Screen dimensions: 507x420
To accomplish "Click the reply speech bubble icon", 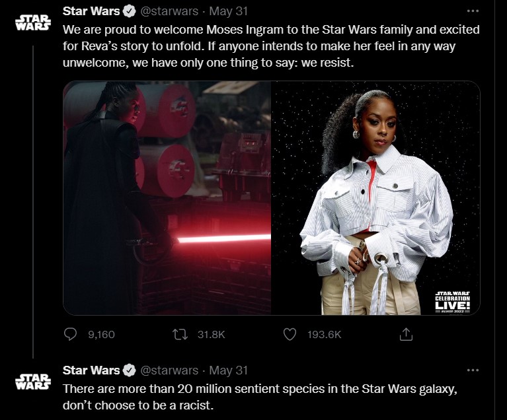I will [70, 334].
